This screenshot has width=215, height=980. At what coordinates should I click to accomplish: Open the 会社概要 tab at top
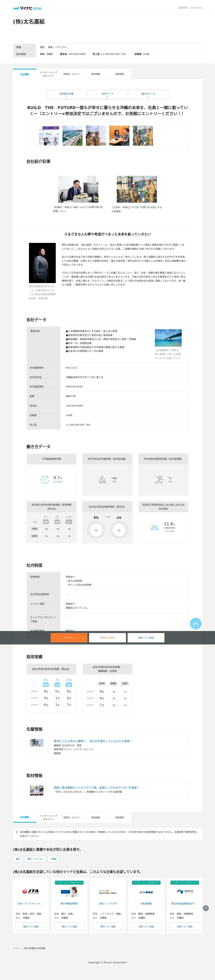[x=25, y=74]
